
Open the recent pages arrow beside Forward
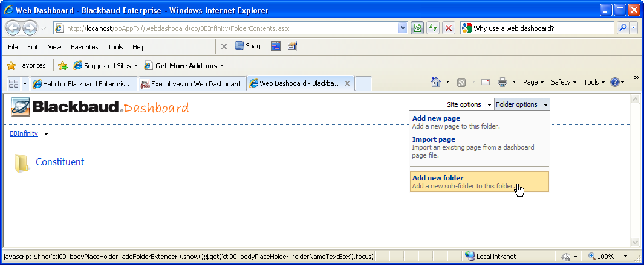[44, 28]
